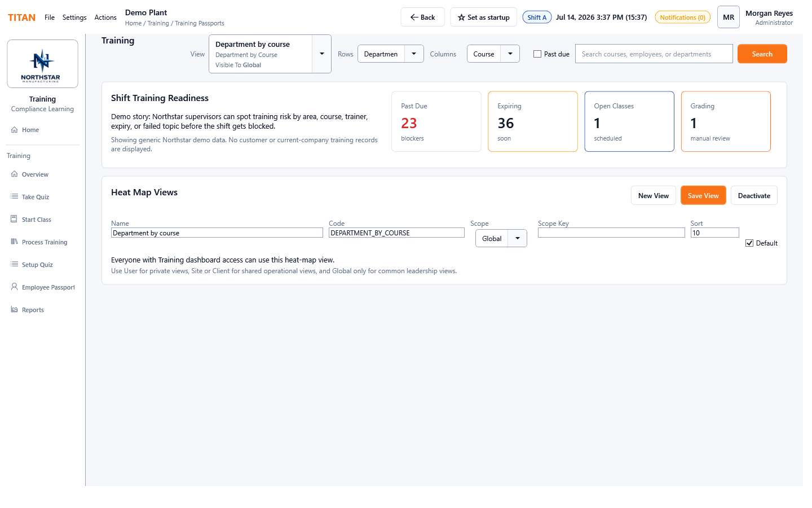Open the Reports chart icon

point(15,309)
